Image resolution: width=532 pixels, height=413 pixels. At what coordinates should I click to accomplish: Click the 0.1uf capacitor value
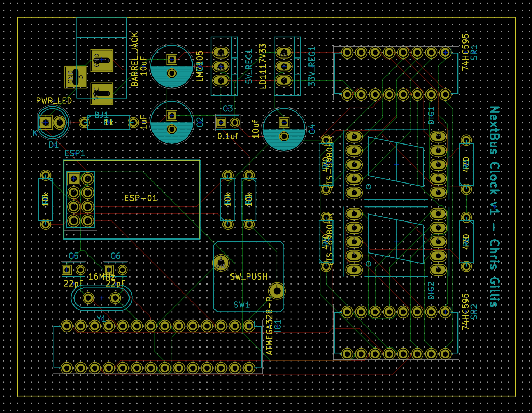[x=228, y=136]
